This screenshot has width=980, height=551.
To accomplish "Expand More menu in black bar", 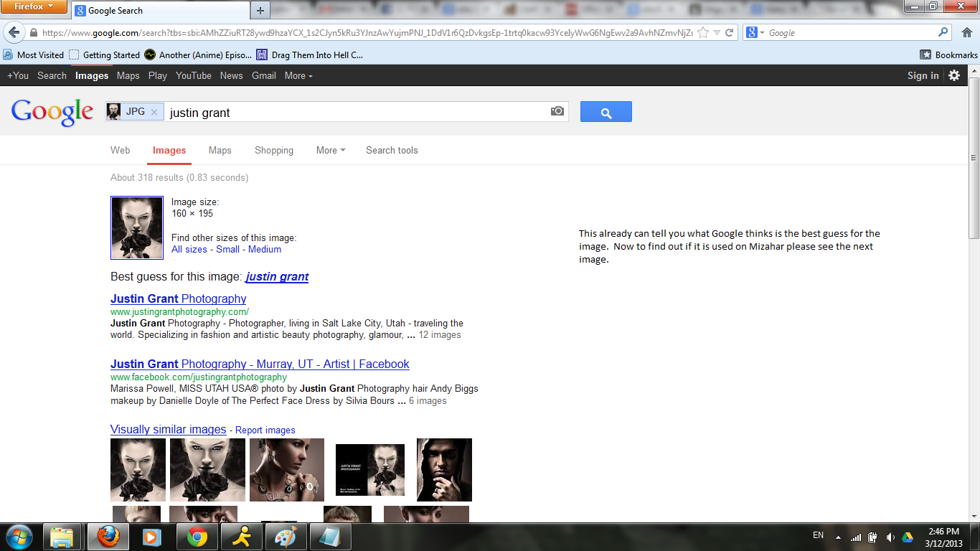I will click(x=298, y=75).
